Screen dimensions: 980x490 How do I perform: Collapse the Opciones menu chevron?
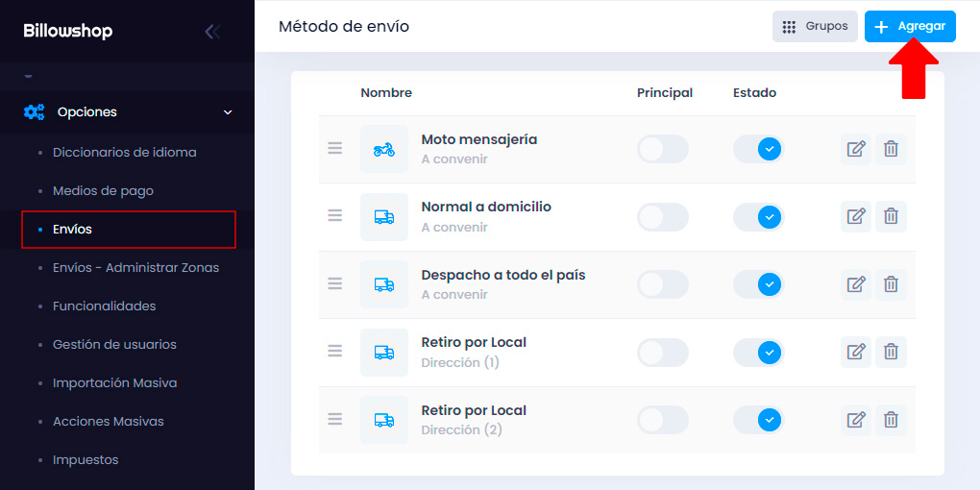(x=228, y=112)
